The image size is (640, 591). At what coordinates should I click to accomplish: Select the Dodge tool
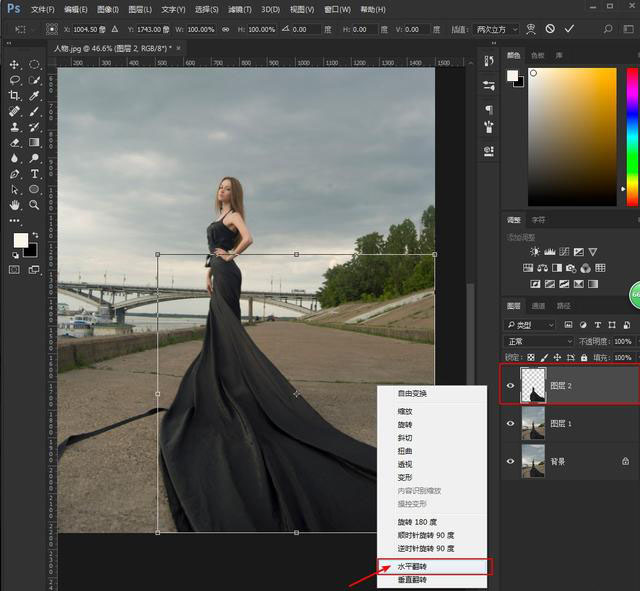point(34,158)
